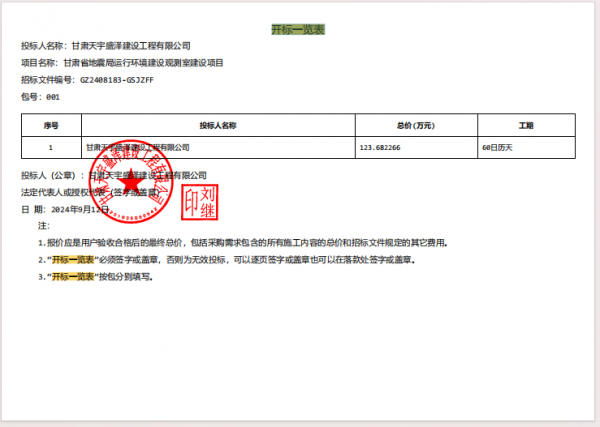
Task: Click the highlighted 开标一览表 in note 3
Action: pos(72,275)
